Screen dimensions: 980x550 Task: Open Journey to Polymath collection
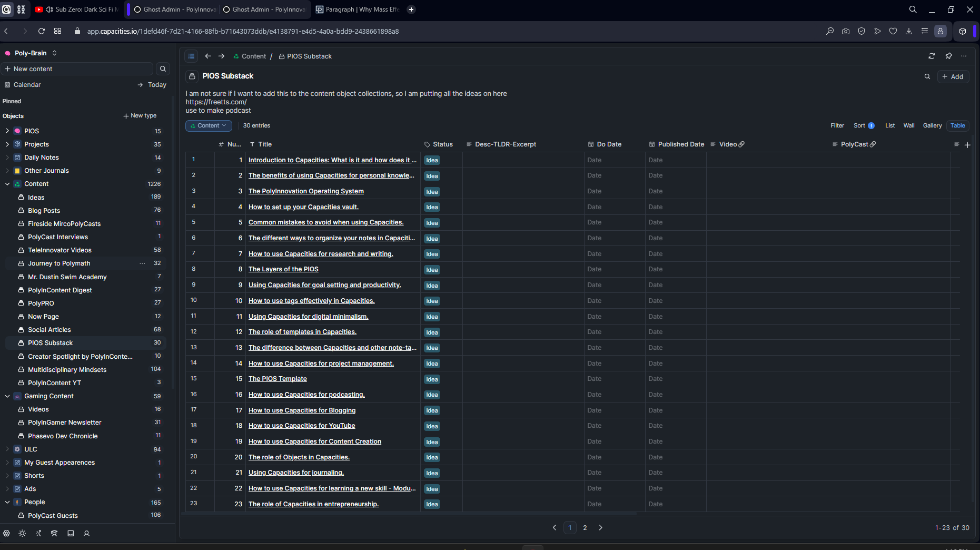coord(59,263)
